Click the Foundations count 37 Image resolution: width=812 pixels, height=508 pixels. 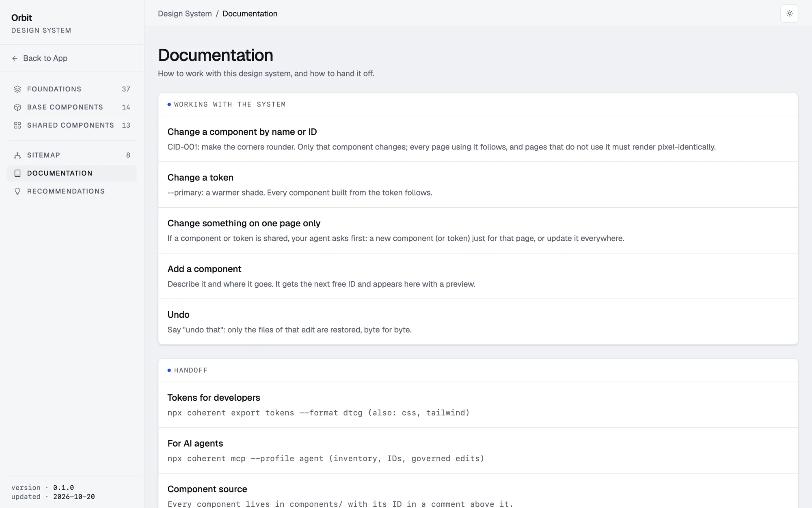(x=126, y=89)
